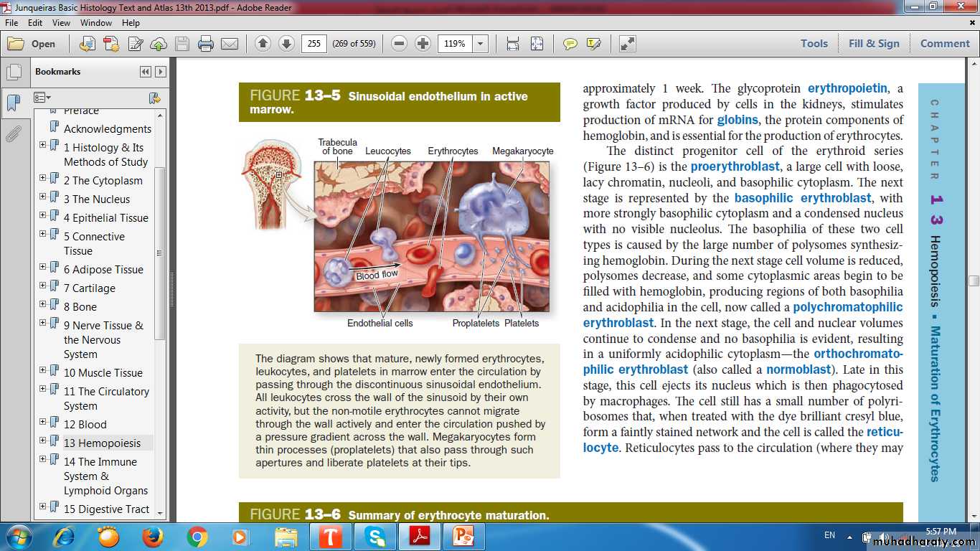This screenshot has height=551, width=980.
Task: Open the Fill & Sign pane
Action: click(x=873, y=44)
